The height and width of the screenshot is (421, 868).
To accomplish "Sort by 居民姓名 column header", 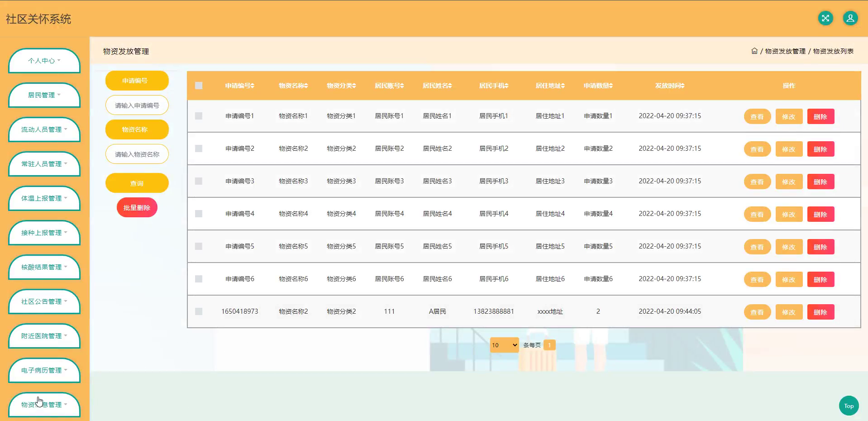I will (437, 86).
